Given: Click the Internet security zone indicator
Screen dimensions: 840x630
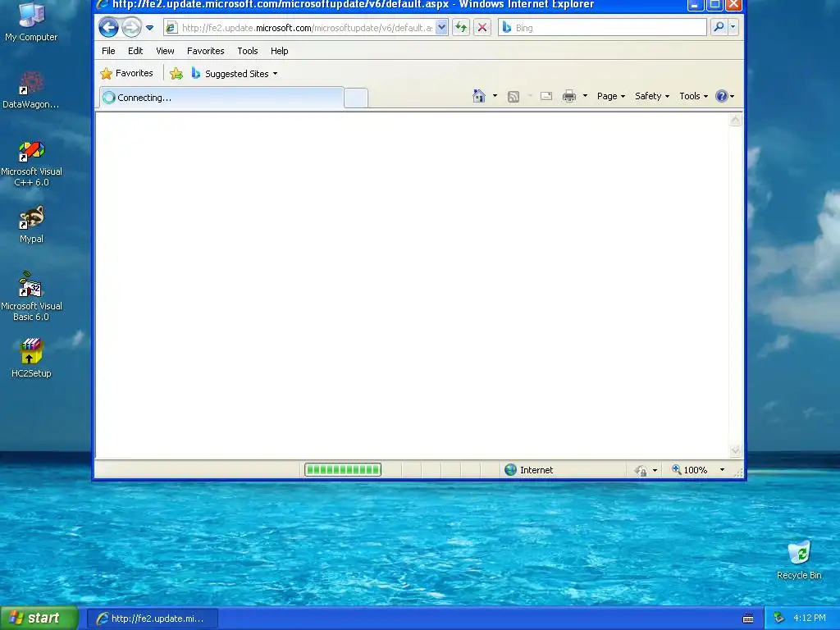Looking at the screenshot, I should click(x=529, y=470).
